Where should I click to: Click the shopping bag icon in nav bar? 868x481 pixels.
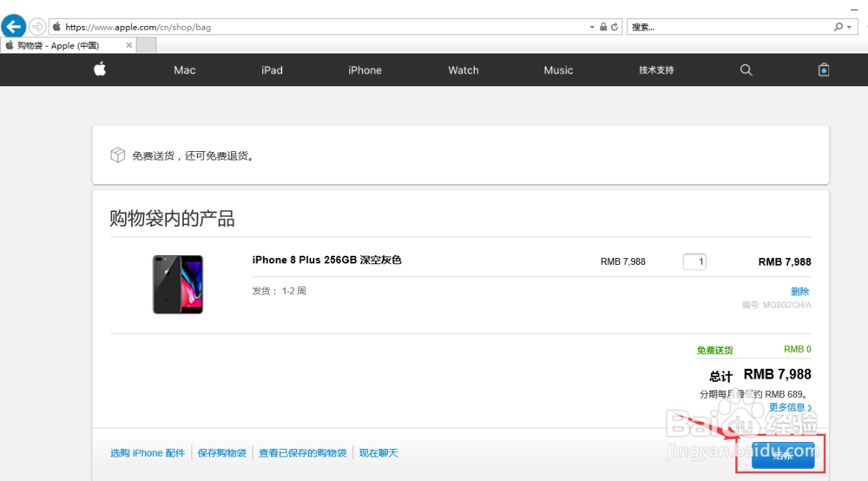tap(824, 69)
